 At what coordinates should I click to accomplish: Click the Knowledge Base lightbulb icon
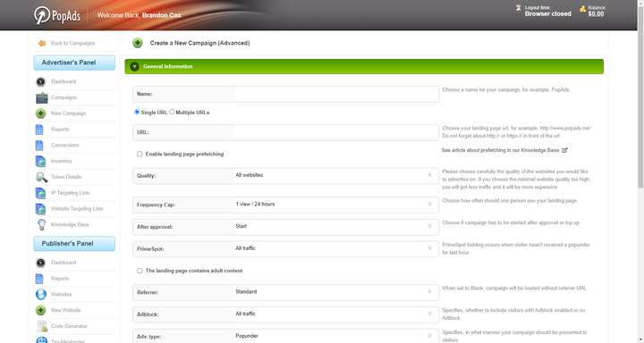coord(41,224)
